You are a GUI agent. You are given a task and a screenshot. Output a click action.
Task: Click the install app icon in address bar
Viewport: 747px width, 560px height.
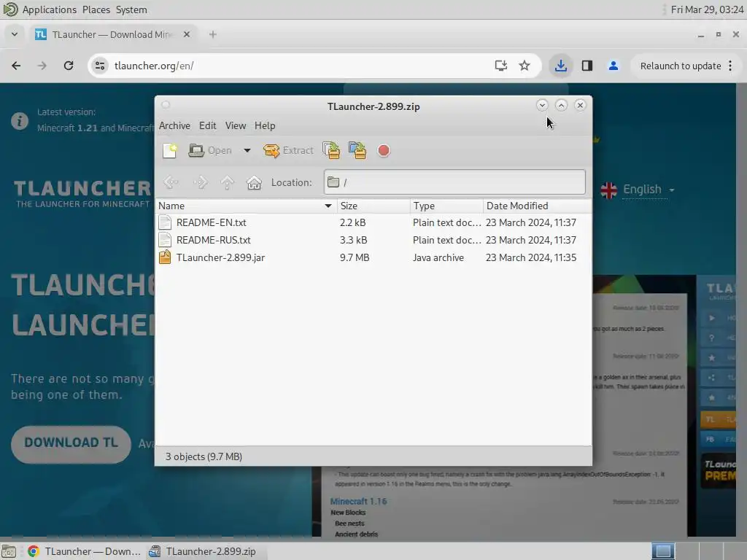pyautogui.click(x=500, y=66)
